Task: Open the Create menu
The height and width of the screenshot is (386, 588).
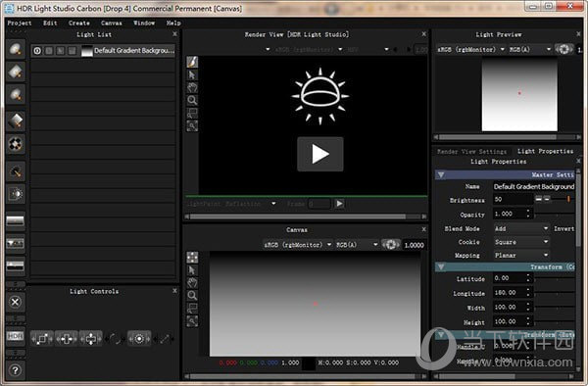Action: 79,23
